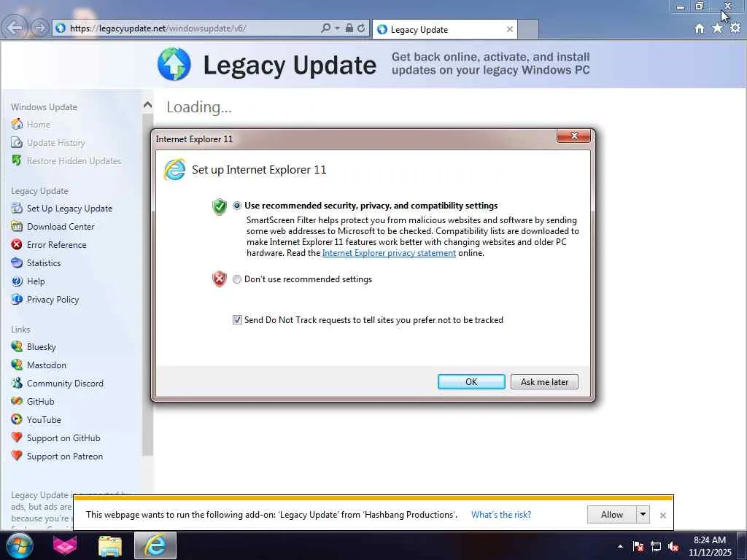The height and width of the screenshot is (560, 747).
Task: Show hidden system tray icons
Action: pyautogui.click(x=620, y=547)
